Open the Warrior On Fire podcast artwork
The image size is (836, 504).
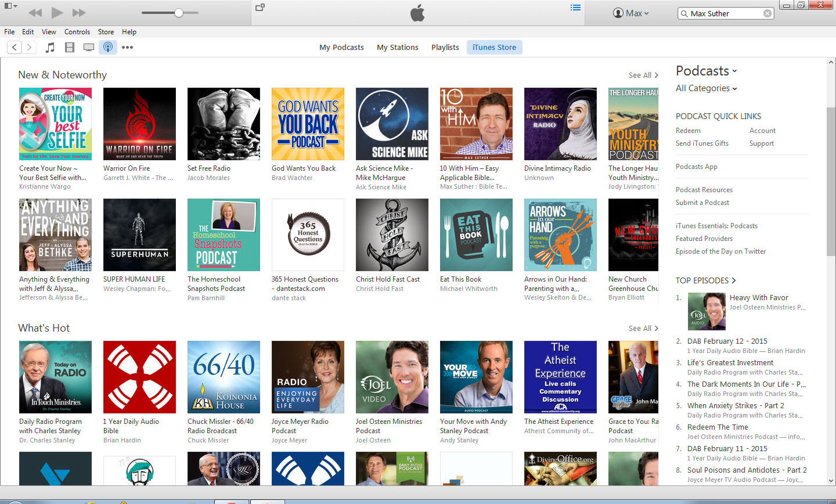coord(139,124)
